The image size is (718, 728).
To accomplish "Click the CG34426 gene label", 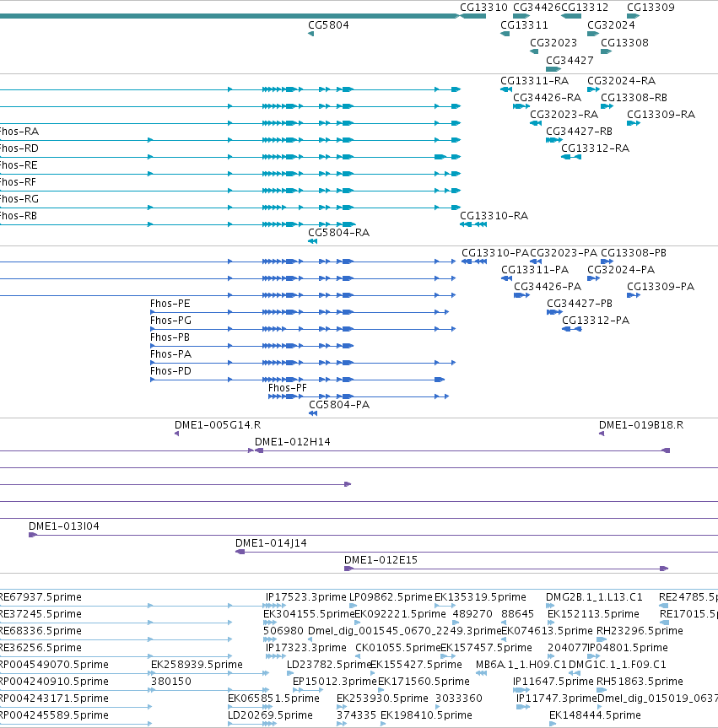I will click(x=537, y=8).
